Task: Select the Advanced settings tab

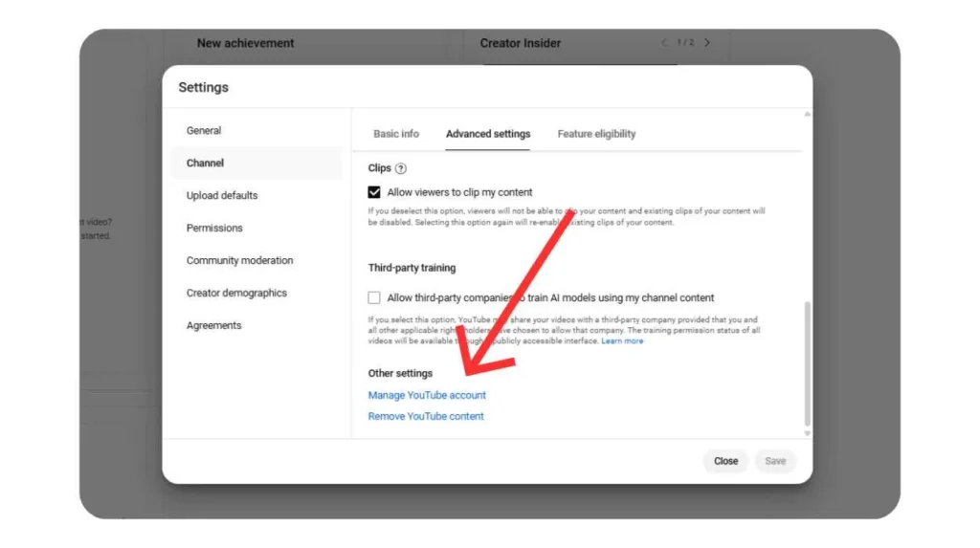Action: [488, 134]
